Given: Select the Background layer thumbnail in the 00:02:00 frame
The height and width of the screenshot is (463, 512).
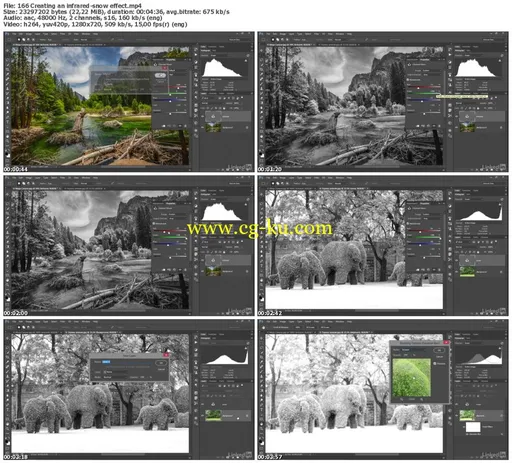Looking at the screenshot, I should tap(213, 272).
